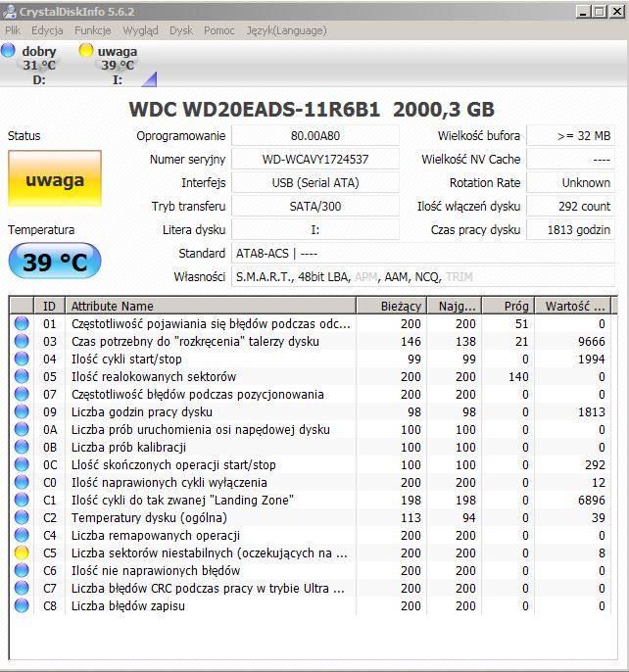Sort by the ID column header

coord(49,306)
